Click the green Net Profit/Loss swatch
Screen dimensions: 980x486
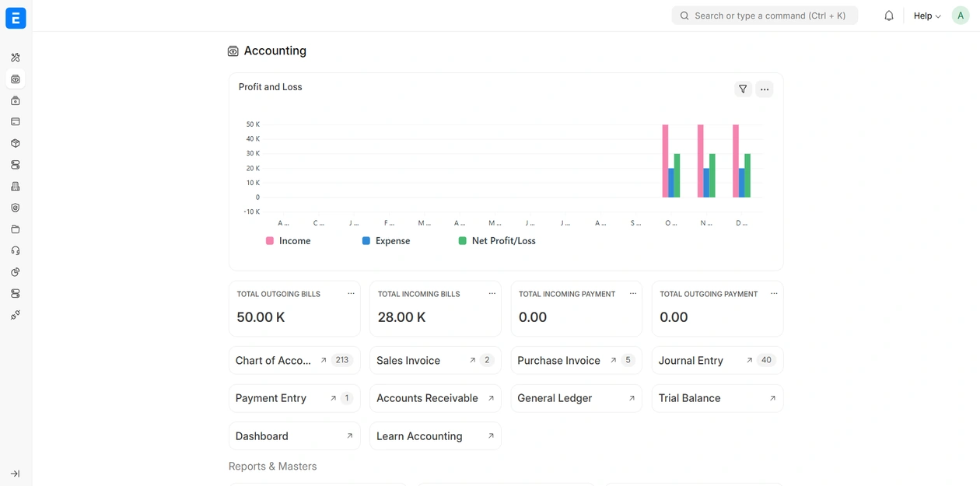click(x=463, y=241)
